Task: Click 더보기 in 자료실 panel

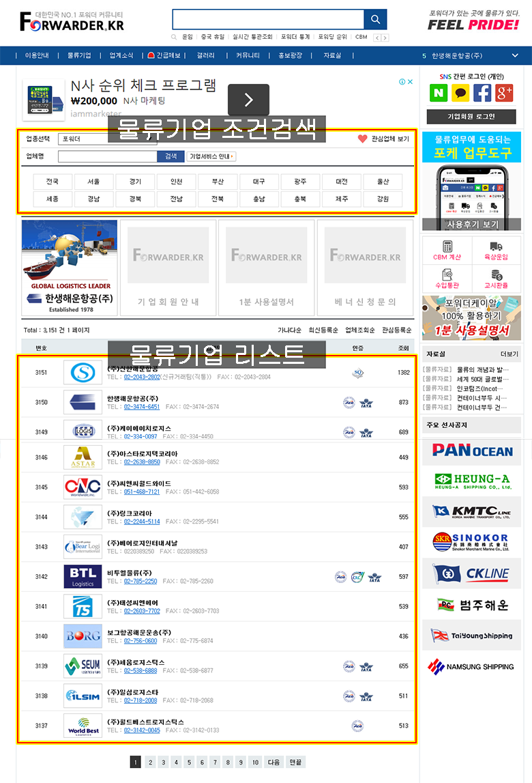Action: (x=509, y=354)
